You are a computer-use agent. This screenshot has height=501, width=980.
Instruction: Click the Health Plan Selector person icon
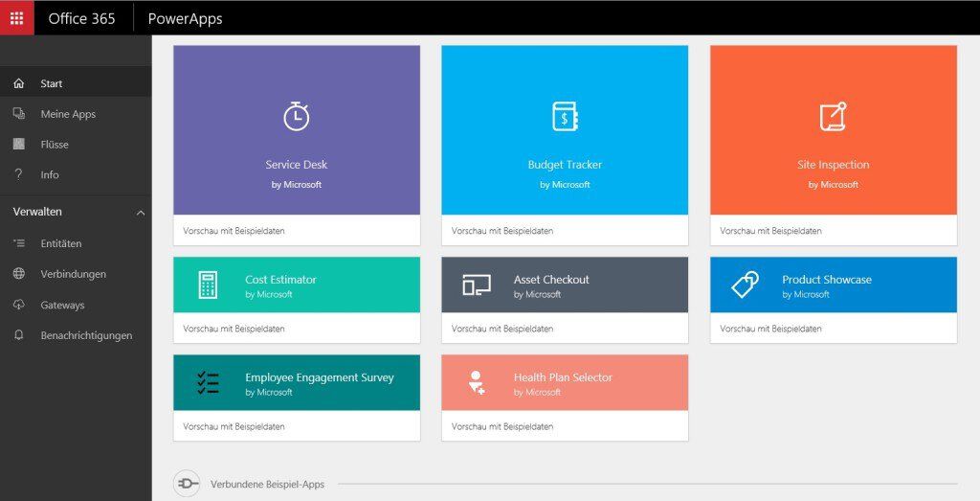pos(477,383)
